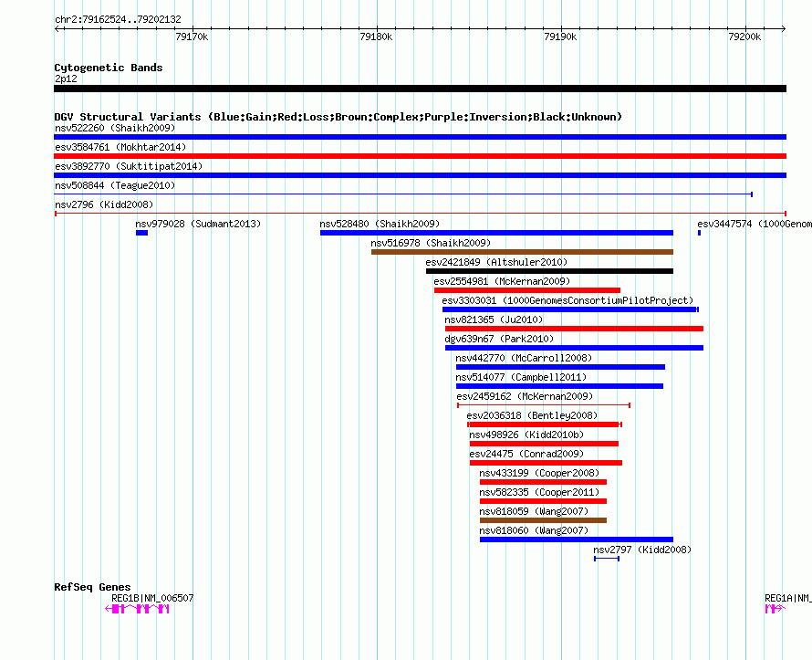The image size is (812, 660).
Task: Click the black 2p12 cytogenetic band bar
Action: click(x=420, y=89)
